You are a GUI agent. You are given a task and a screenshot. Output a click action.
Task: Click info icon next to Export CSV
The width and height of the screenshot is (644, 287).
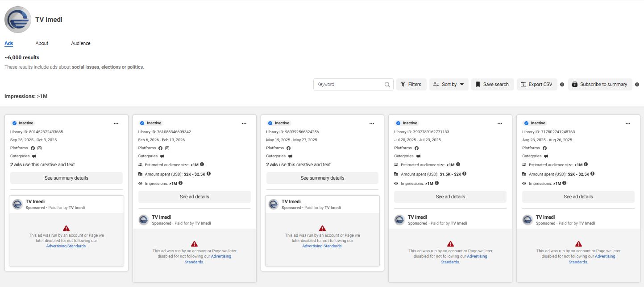(562, 85)
